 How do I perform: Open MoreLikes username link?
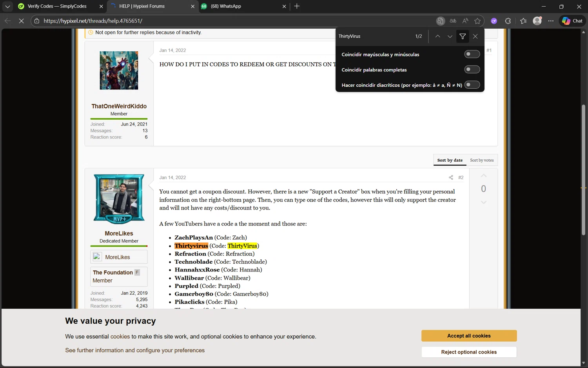[x=119, y=233]
